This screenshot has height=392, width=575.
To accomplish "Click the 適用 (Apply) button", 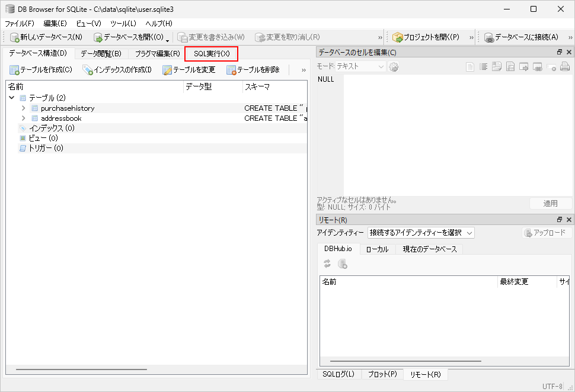I will point(551,203).
